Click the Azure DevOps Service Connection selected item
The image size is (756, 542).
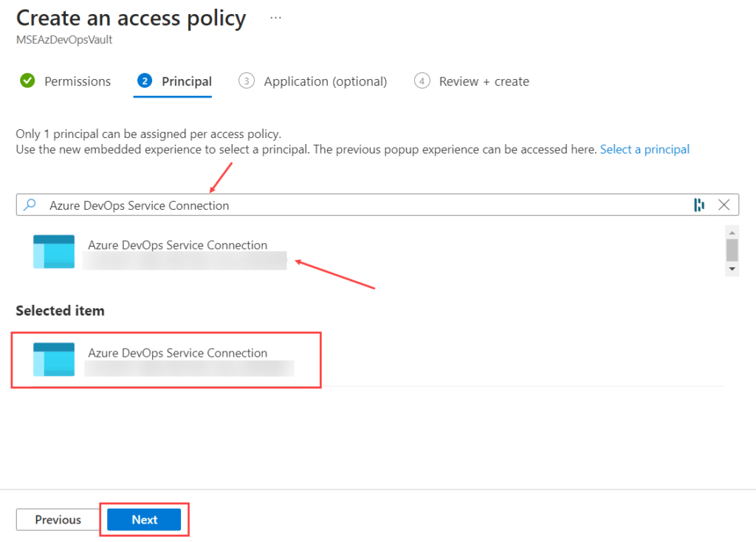[x=166, y=360]
